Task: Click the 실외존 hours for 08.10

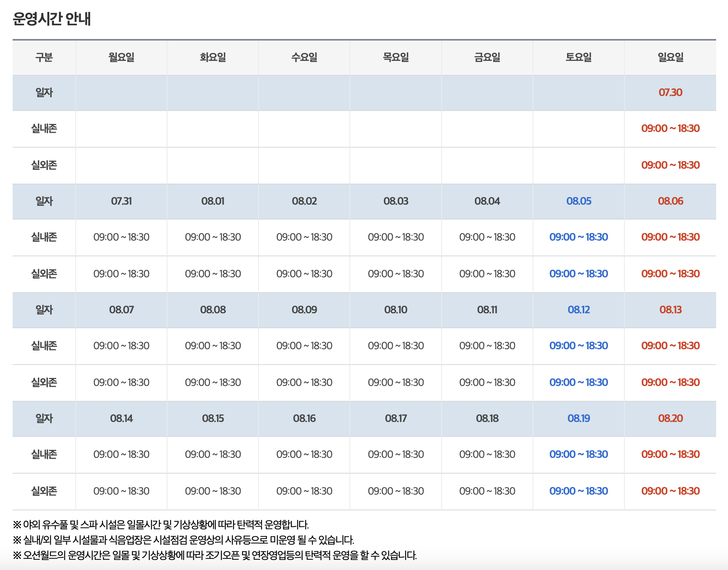Action: [x=396, y=383]
